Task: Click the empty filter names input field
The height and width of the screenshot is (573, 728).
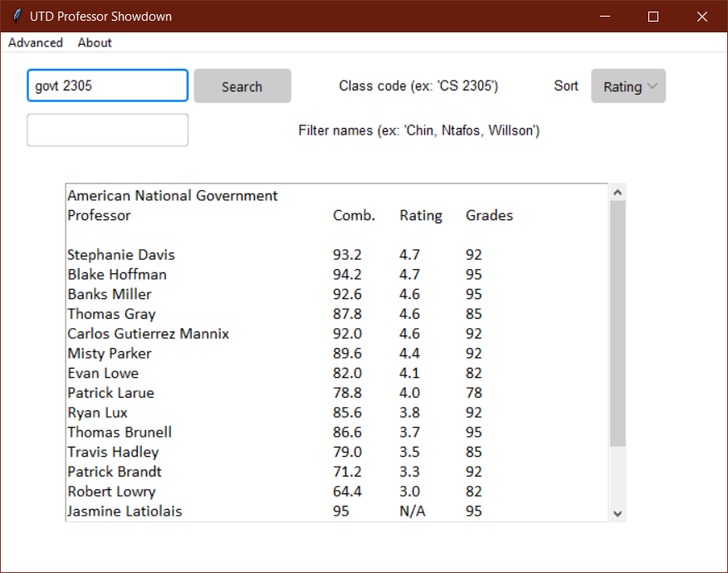Action: click(x=108, y=130)
